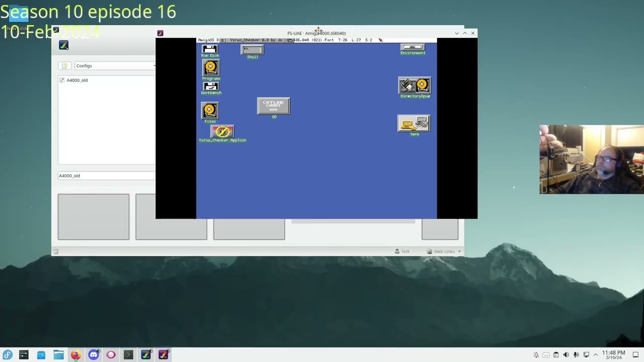Viewport: 644px width, 362px height.
Task: Open the Configs dropdown in the launcher
Action: [115, 66]
